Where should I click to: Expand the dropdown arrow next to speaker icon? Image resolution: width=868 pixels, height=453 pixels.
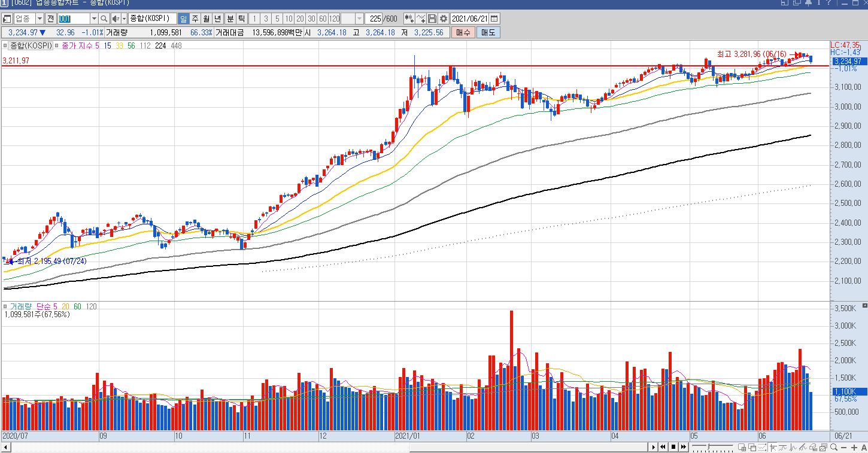(x=123, y=19)
